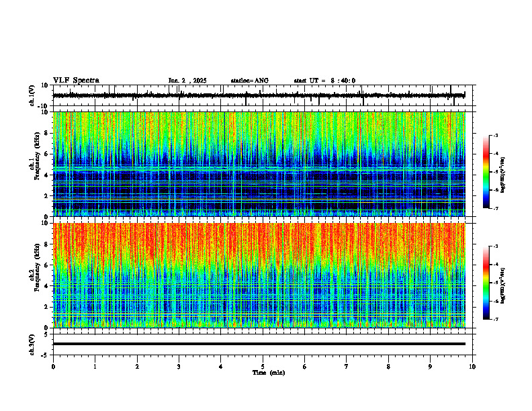
Task: Click the time-axis tick label 8
Action: point(388,367)
